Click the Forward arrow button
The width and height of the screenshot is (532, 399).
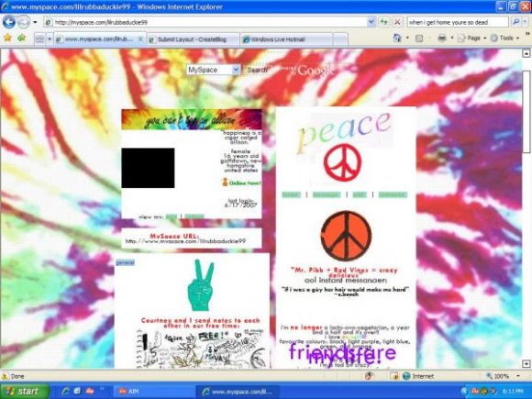[24, 22]
